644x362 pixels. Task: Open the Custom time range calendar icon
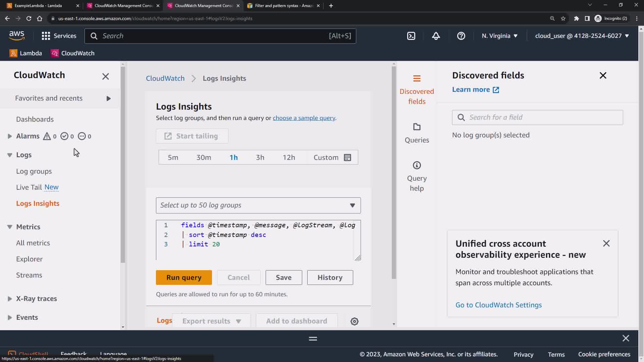click(347, 158)
